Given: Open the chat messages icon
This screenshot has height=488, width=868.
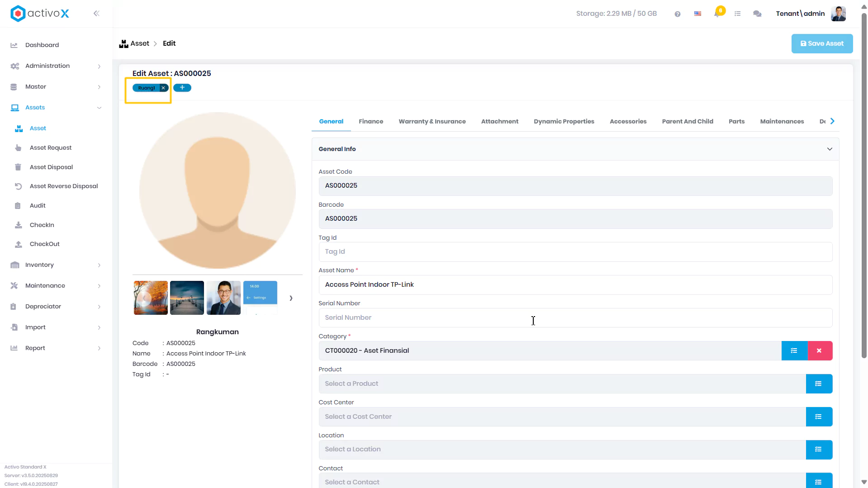Looking at the screenshot, I should pos(757,14).
